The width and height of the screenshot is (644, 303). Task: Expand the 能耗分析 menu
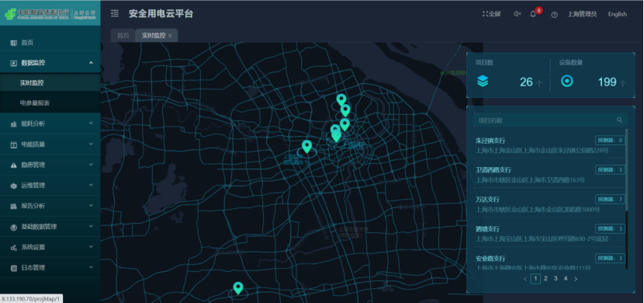50,124
